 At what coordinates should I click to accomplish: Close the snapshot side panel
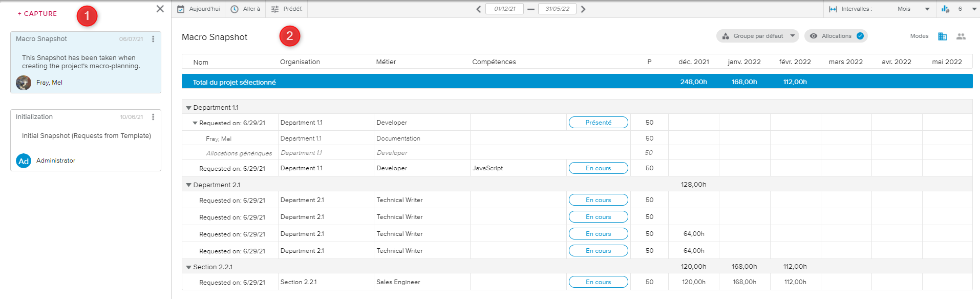(x=160, y=9)
